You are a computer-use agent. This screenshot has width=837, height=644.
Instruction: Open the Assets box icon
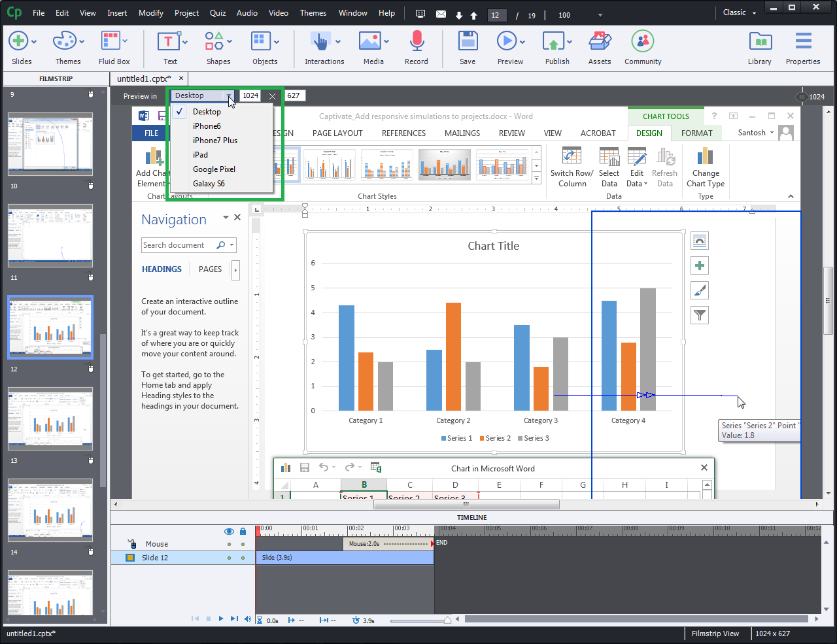coord(600,41)
